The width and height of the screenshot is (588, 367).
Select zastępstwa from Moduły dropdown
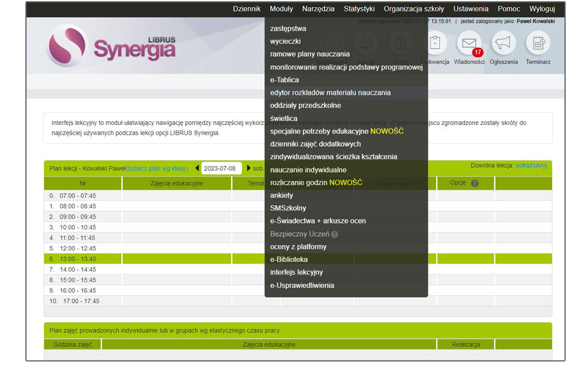(288, 28)
